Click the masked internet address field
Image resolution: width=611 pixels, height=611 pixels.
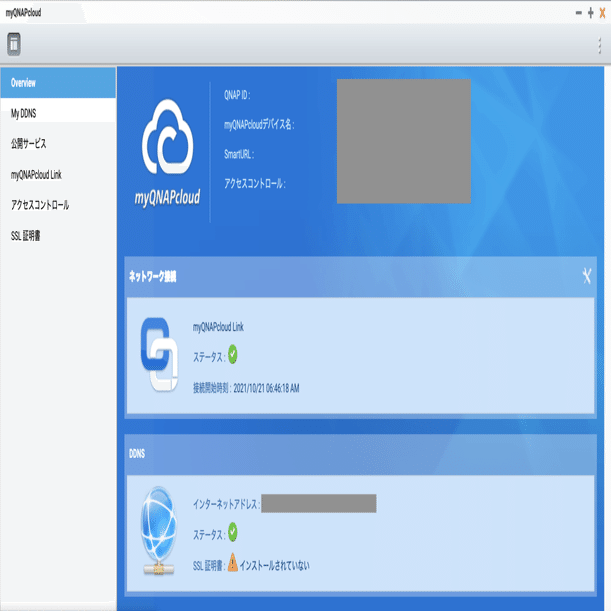point(319,503)
